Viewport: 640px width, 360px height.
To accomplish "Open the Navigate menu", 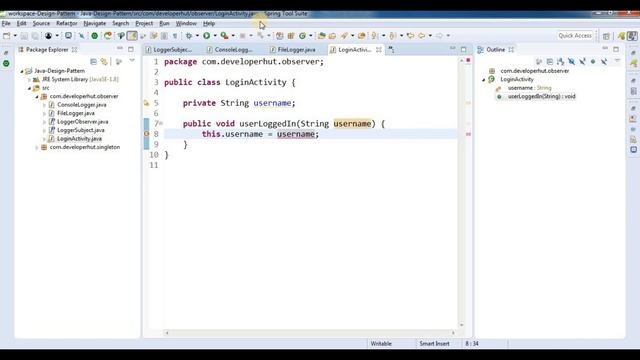I will click(95, 24).
